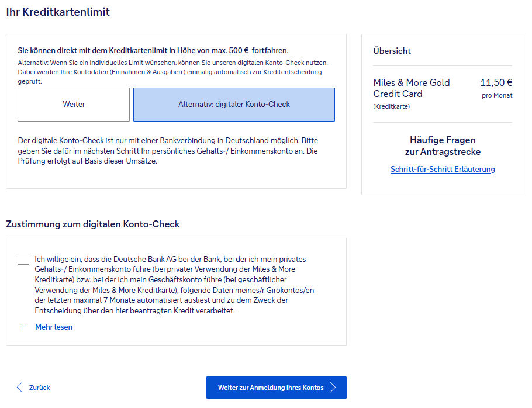
Task: Click the white Weiter button
Action: coord(74,105)
